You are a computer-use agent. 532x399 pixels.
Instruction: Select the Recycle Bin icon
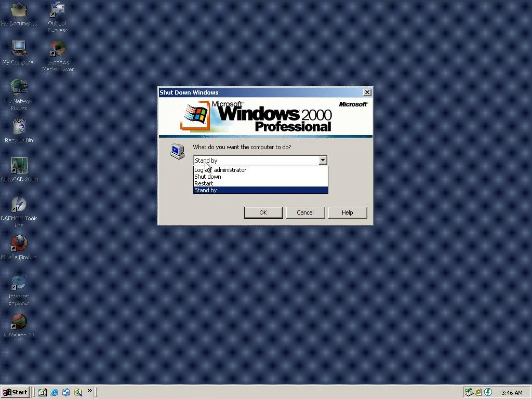pos(19,130)
